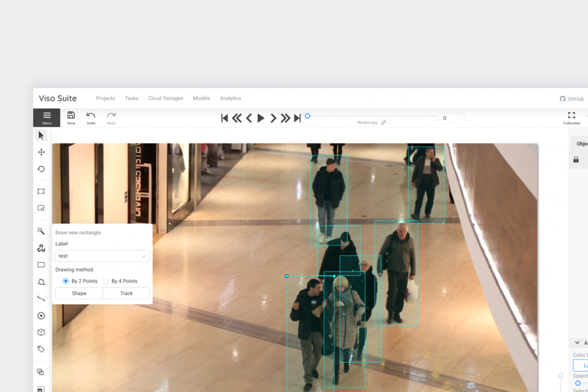Select the Move image tool
Viewport: 588px width, 392px height.
coord(41,152)
